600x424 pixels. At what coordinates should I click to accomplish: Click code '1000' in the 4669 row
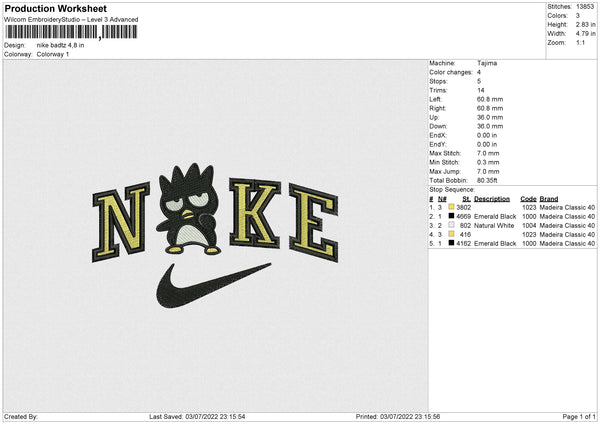[529, 217]
